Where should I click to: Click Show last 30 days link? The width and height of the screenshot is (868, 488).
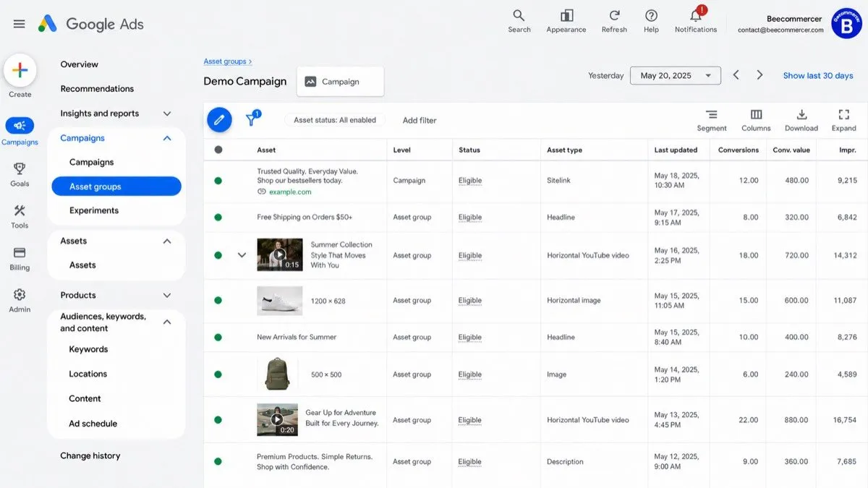[x=818, y=75]
